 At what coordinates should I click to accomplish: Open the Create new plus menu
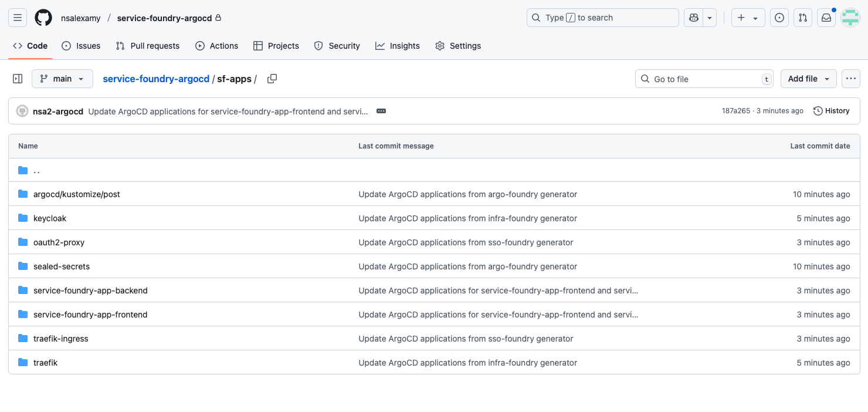[748, 18]
